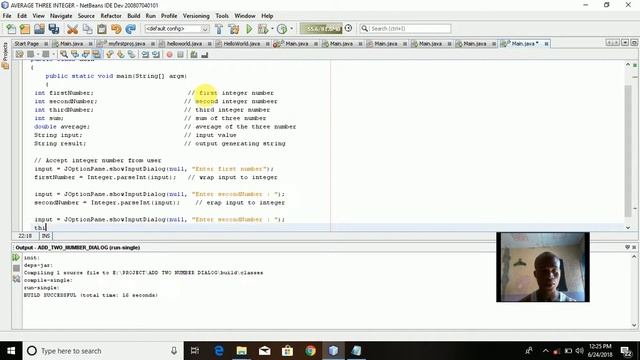This screenshot has height=360, width=640.
Task: Click the Open Project icon
Action: point(39,29)
